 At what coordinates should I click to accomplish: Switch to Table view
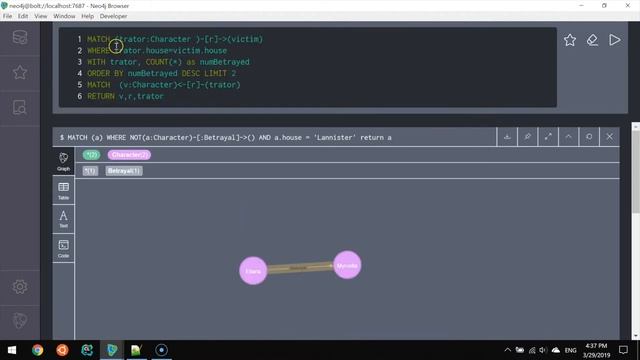coord(63,191)
